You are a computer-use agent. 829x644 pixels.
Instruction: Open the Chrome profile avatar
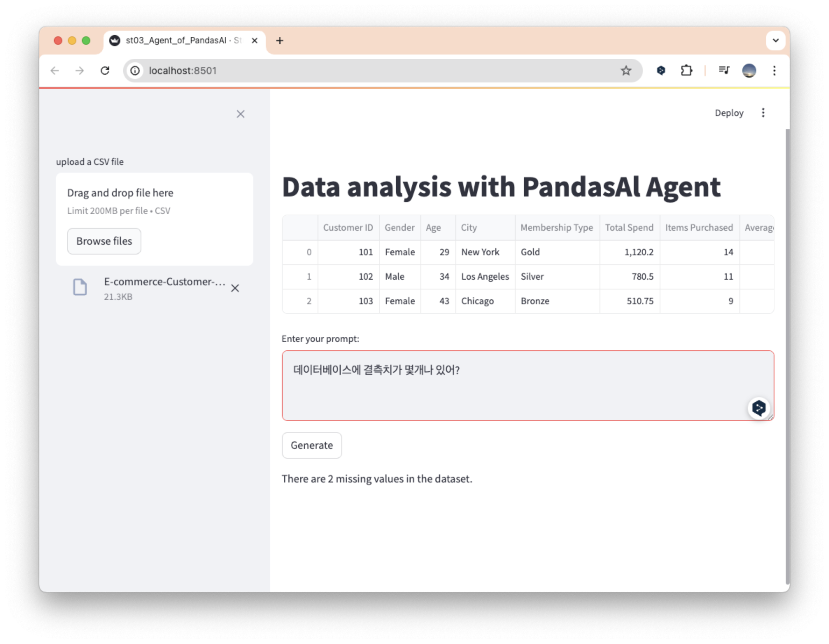pos(749,71)
